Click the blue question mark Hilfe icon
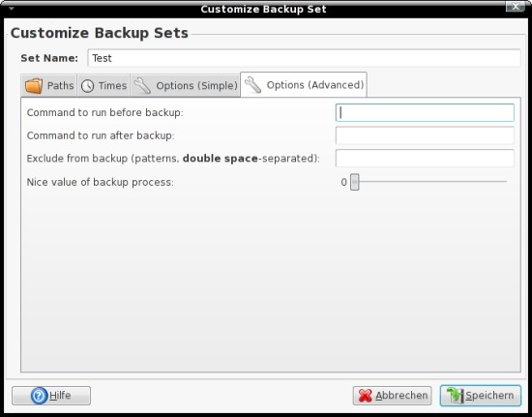Screen dimensions: 532x417 [x=39, y=396]
